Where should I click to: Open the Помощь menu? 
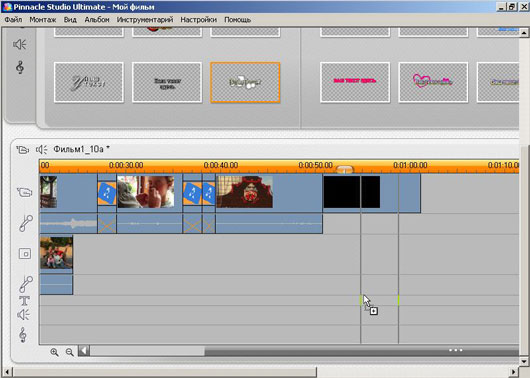(x=238, y=20)
